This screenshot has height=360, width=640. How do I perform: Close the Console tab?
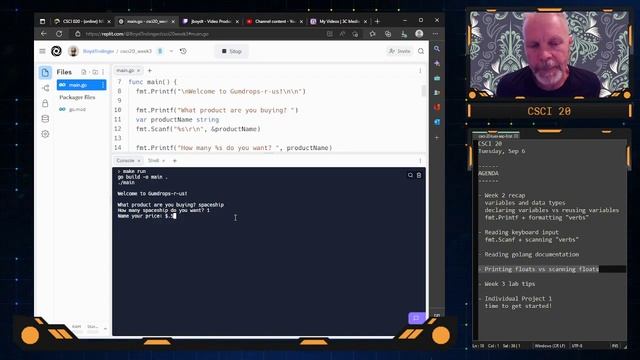139,161
